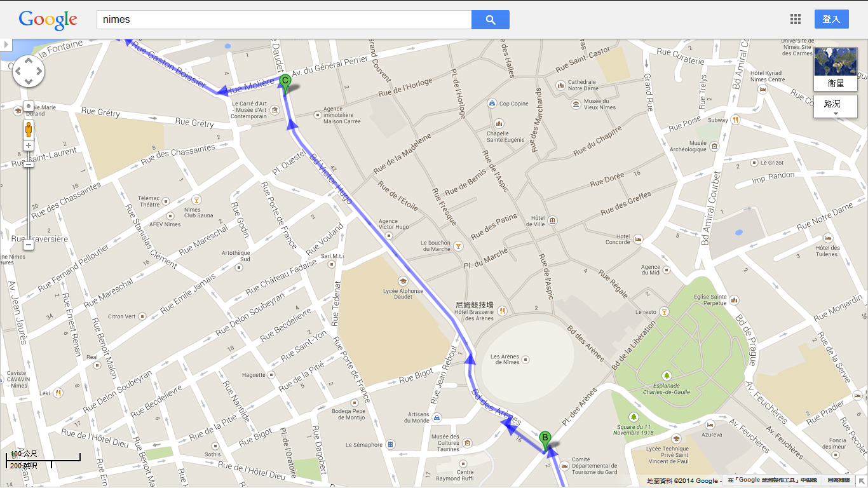Click the Cathédrale Notre Dame marker
This screenshot has height=488, width=868.
coord(560,85)
